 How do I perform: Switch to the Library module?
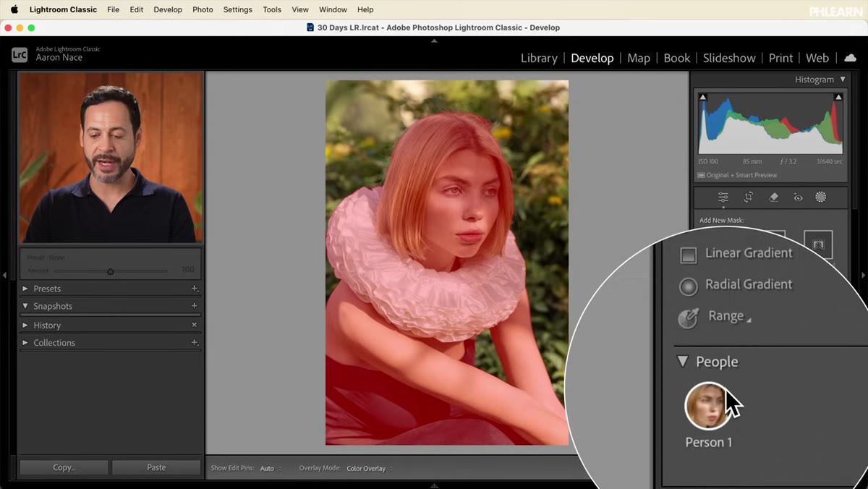[x=539, y=58]
